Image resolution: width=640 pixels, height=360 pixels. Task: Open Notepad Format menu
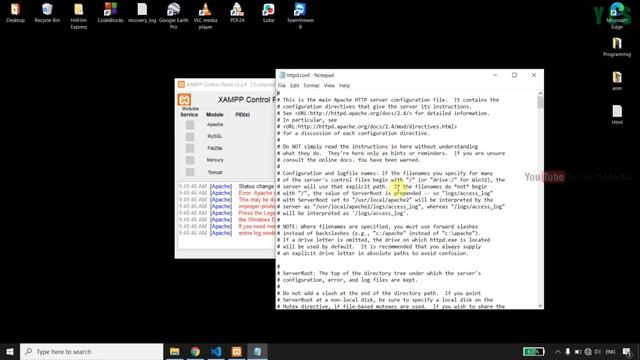(x=311, y=85)
